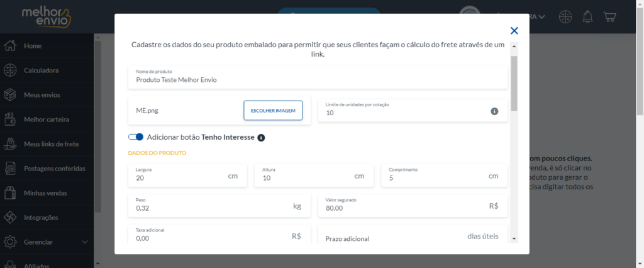Open Integrações menu item
This screenshot has width=644, height=268.
click(47, 218)
